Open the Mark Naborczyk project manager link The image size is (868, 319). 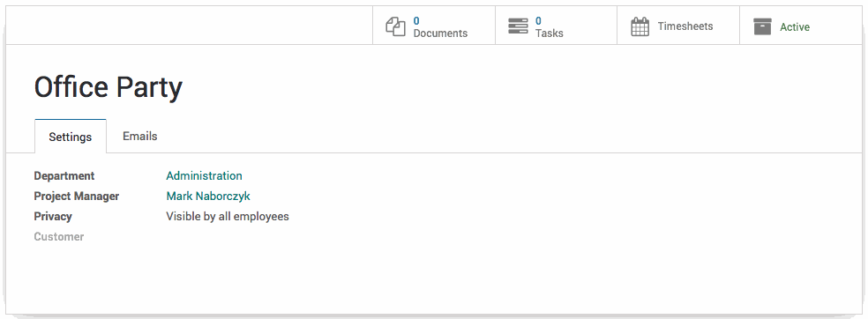coord(208,197)
